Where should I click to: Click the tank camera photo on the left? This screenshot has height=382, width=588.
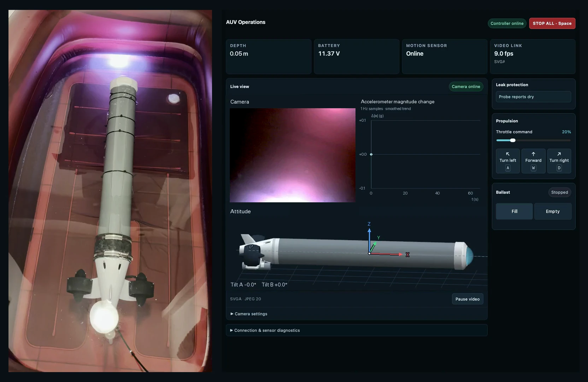pos(110,191)
